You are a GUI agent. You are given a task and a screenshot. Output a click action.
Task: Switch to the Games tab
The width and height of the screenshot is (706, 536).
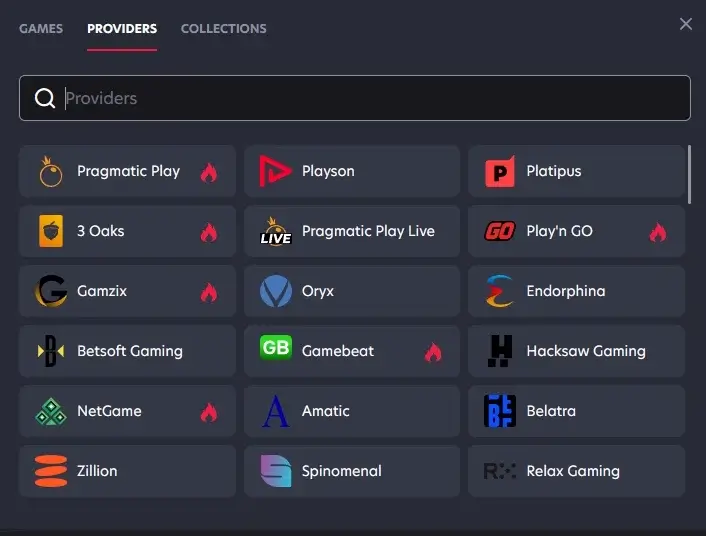[x=41, y=28]
